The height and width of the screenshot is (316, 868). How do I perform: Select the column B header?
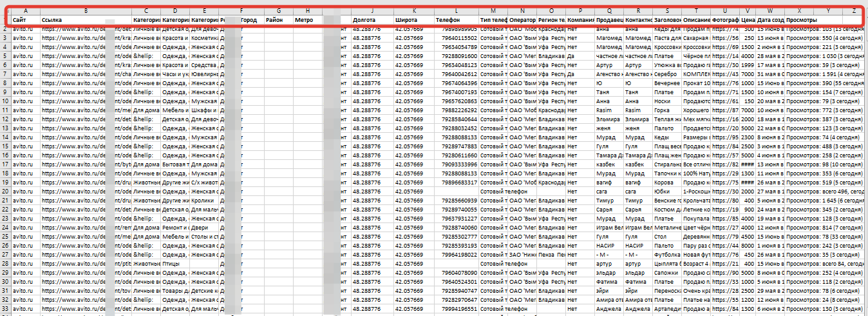point(86,11)
